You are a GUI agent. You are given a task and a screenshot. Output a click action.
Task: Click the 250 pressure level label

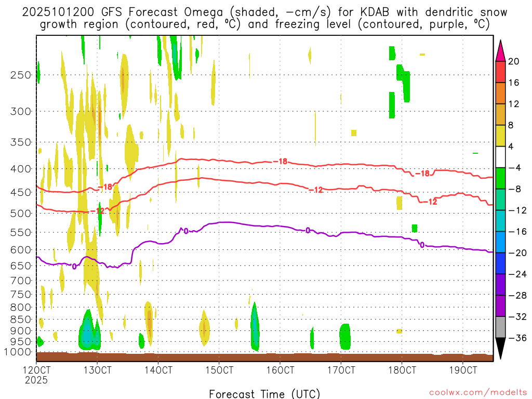(x=21, y=75)
